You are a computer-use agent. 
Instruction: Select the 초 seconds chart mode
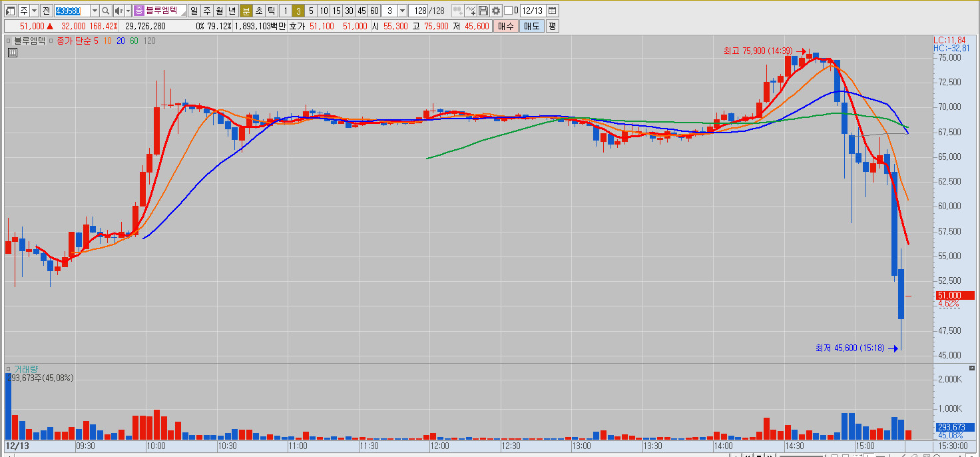pos(259,11)
